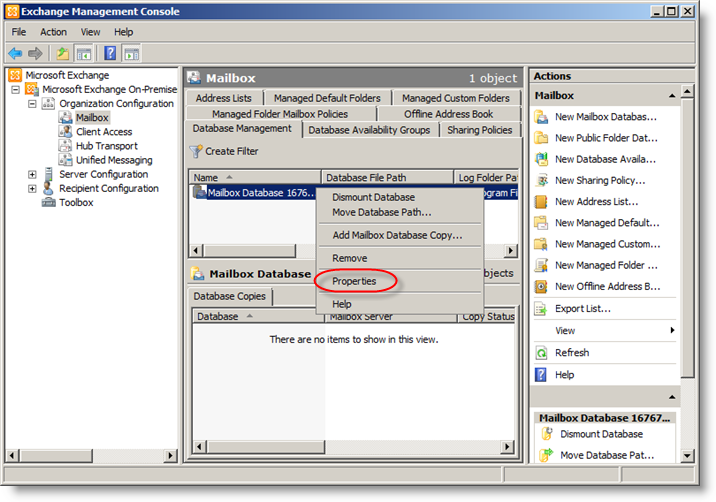
Task: Click the Up one level toolbar icon
Action: [x=63, y=53]
